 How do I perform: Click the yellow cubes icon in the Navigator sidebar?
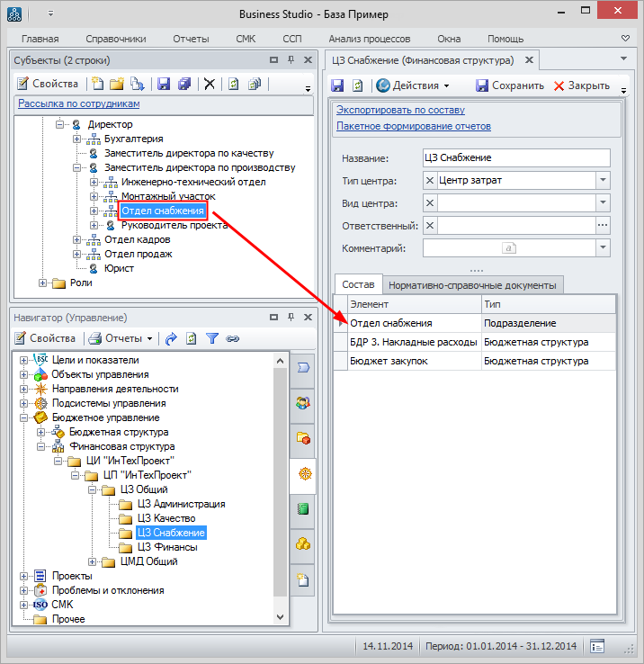[x=303, y=543]
